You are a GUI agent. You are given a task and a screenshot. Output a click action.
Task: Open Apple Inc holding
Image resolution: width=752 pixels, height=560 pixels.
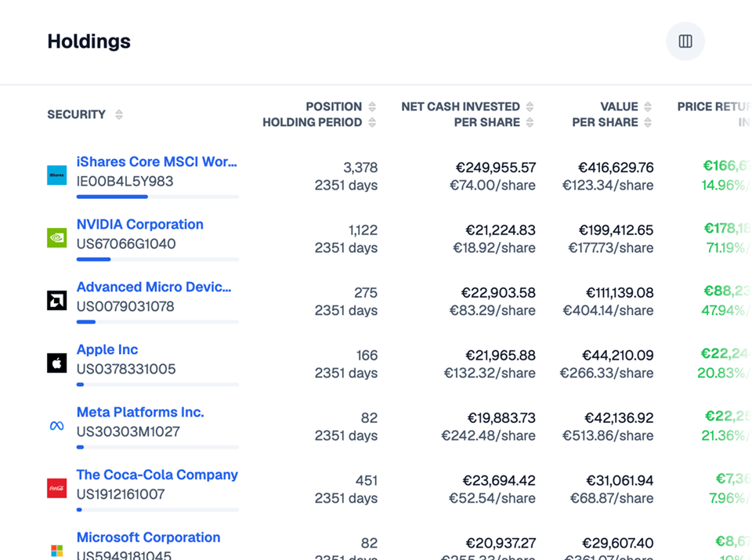click(x=107, y=349)
